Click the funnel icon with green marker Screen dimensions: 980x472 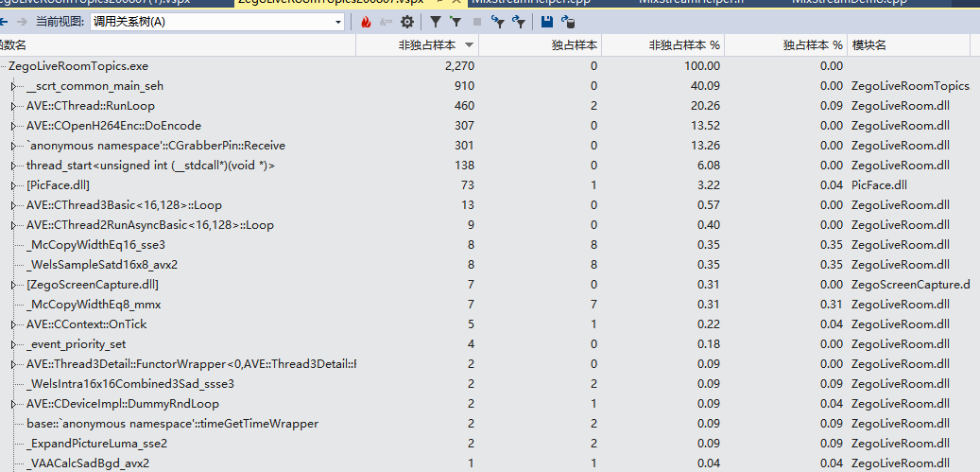[x=456, y=23]
